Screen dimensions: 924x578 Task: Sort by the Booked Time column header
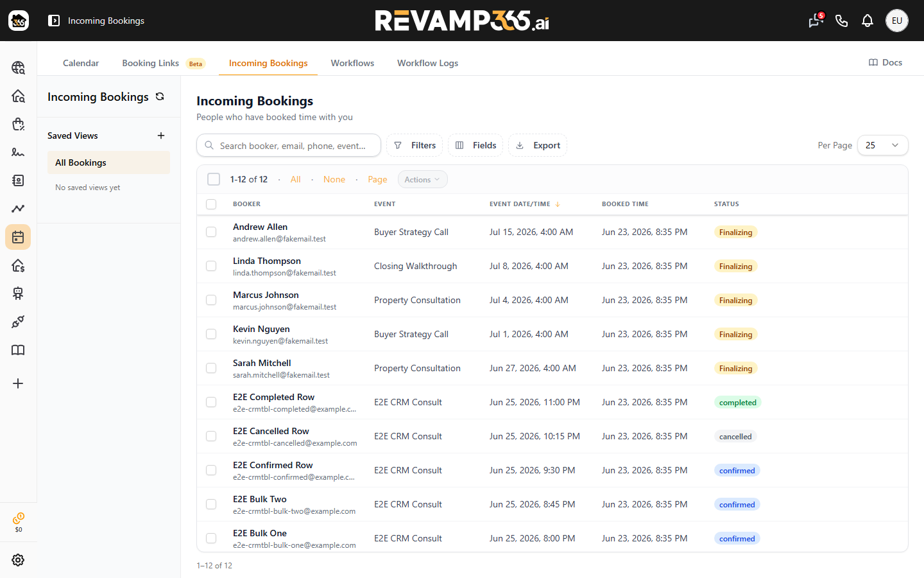625,204
